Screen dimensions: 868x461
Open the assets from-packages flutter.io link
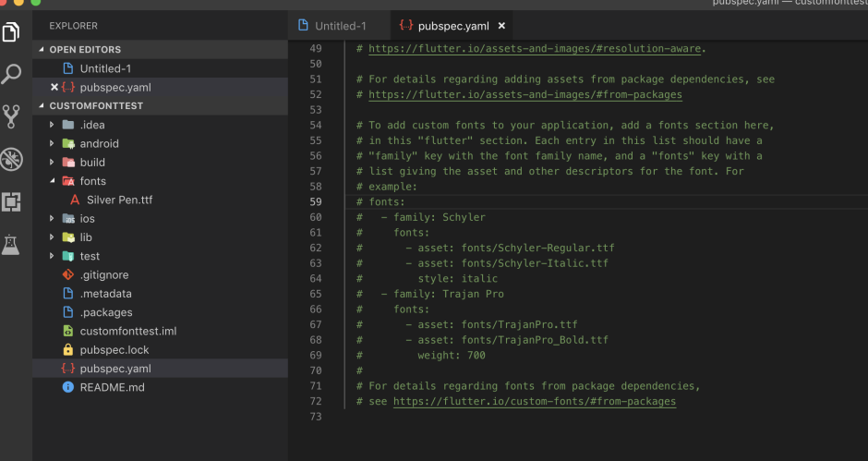525,95
